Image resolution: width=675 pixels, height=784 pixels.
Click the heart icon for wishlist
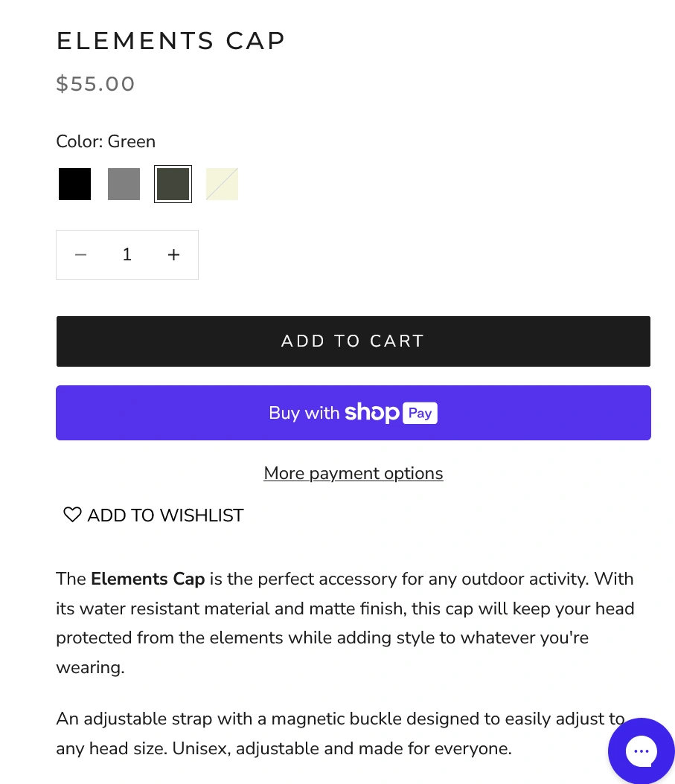tap(72, 515)
